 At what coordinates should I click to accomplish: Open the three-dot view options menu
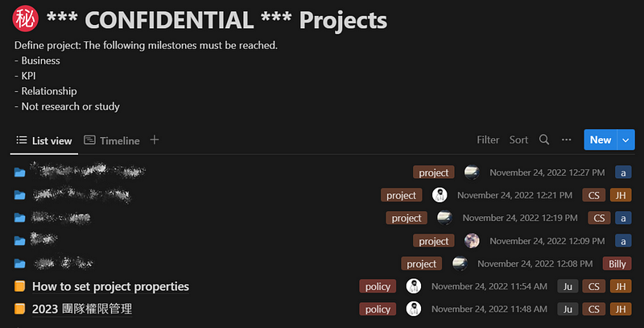coord(567,139)
